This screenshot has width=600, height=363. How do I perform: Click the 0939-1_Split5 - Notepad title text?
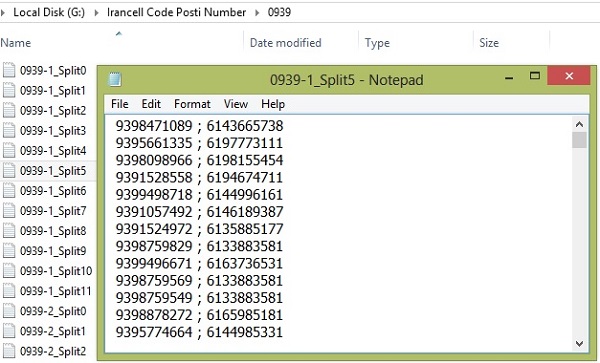(347, 80)
